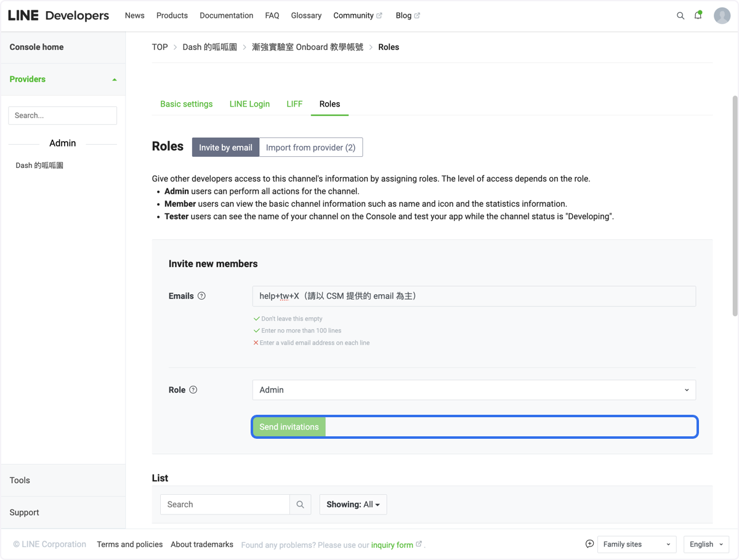The width and height of the screenshot is (739, 560).
Task: Open the FAQ menu item
Action: (x=272, y=15)
